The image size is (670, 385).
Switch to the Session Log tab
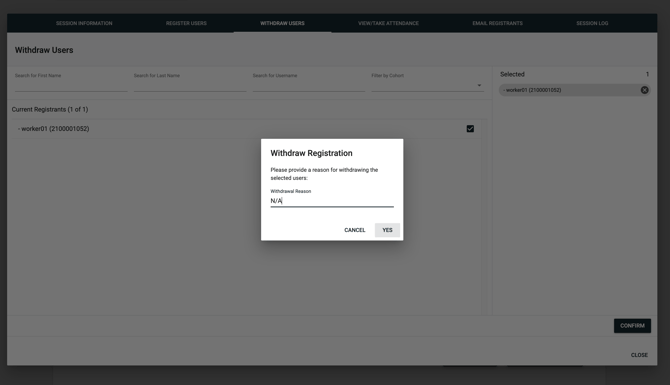pos(592,23)
